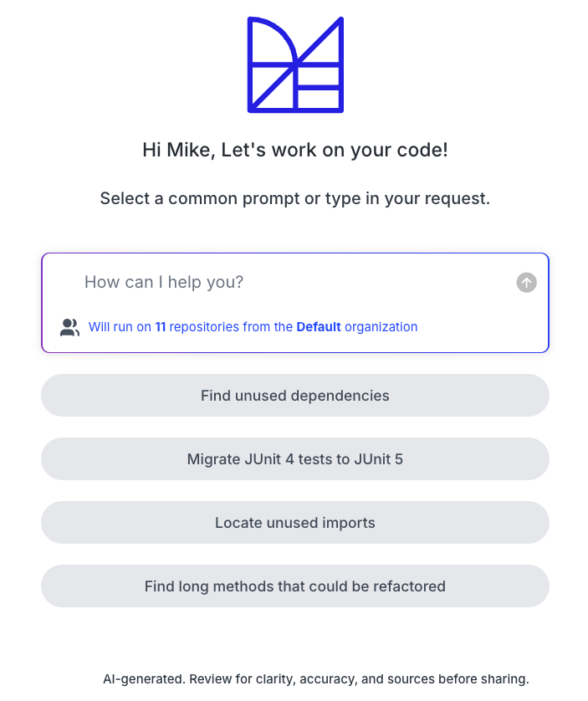Pick the 'Locate unused imports' prompt
The width and height of the screenshot is (588, 701).
click(x=295, y=523)
